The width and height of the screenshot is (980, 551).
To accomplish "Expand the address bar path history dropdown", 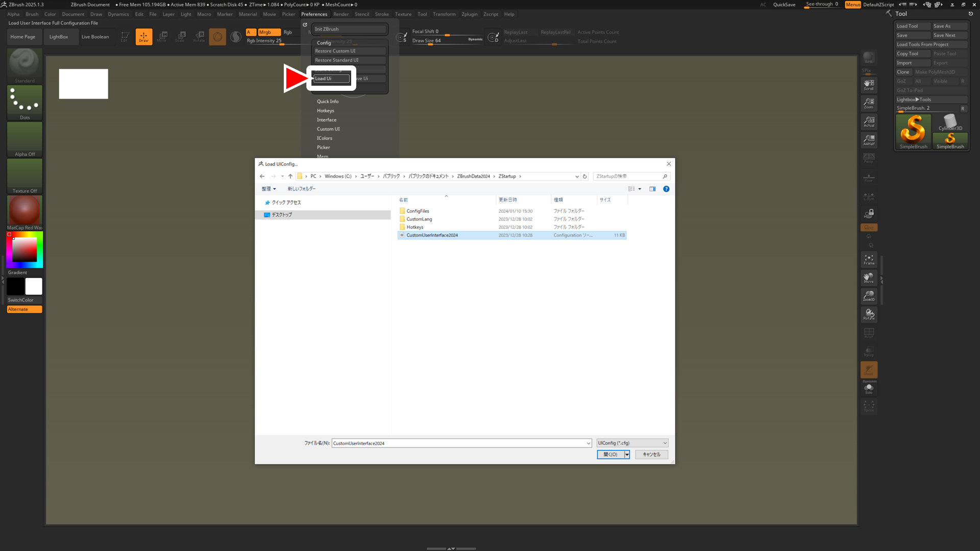I will [x=577, y=177].
